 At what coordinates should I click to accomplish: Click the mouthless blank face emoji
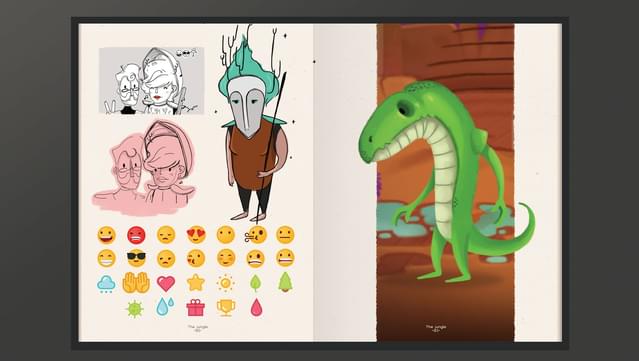click(x=226, y=235)
